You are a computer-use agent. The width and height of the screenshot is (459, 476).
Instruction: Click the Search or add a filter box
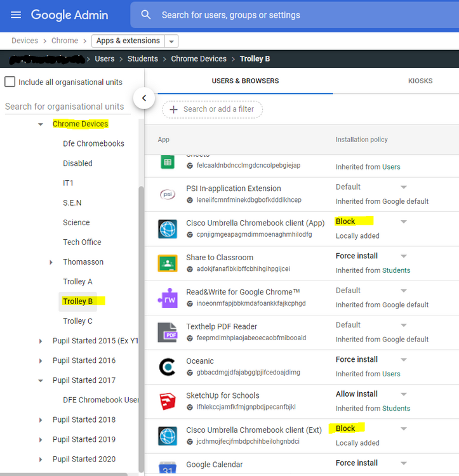pyautogui.click(x=212, y=109)
